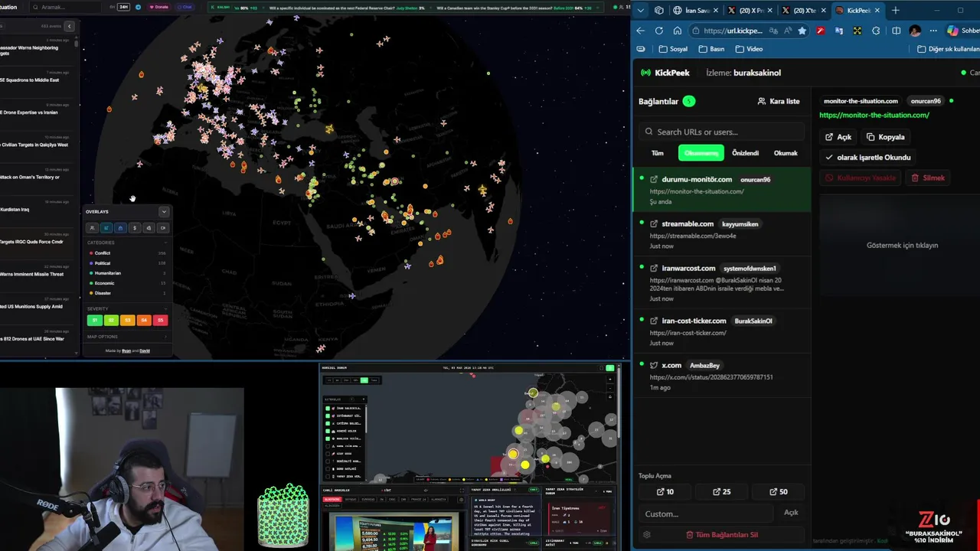Screen dimensions: 980x551
Task: Open the tab actions dropdown in Edge
Action: coord(641,11)
